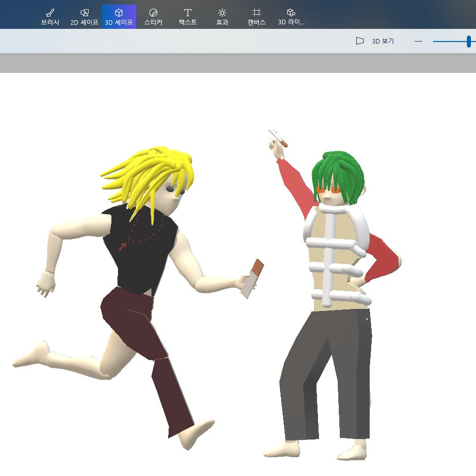476x476 pixels.
Task: Open the 3D 세이프 shapes panel
Action: point(118,16)
